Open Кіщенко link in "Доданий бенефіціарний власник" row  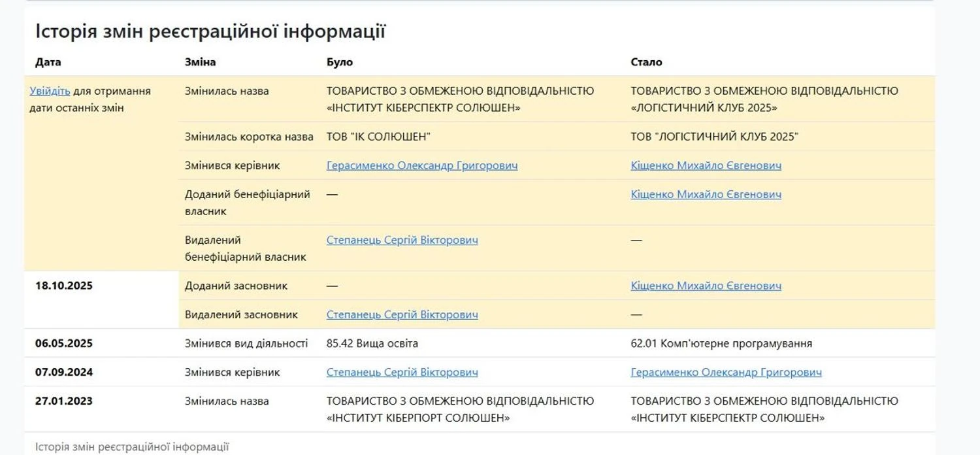[706, 194]
